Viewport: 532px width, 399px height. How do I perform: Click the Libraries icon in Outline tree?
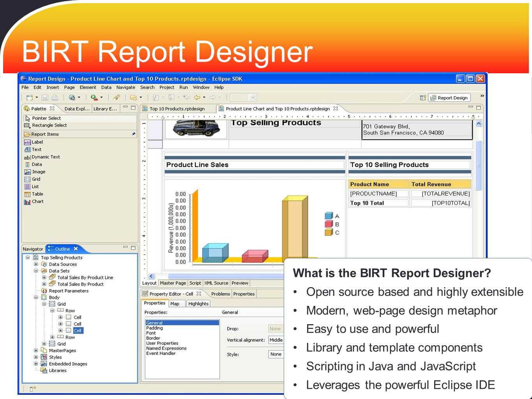click(x=44, y=371)
